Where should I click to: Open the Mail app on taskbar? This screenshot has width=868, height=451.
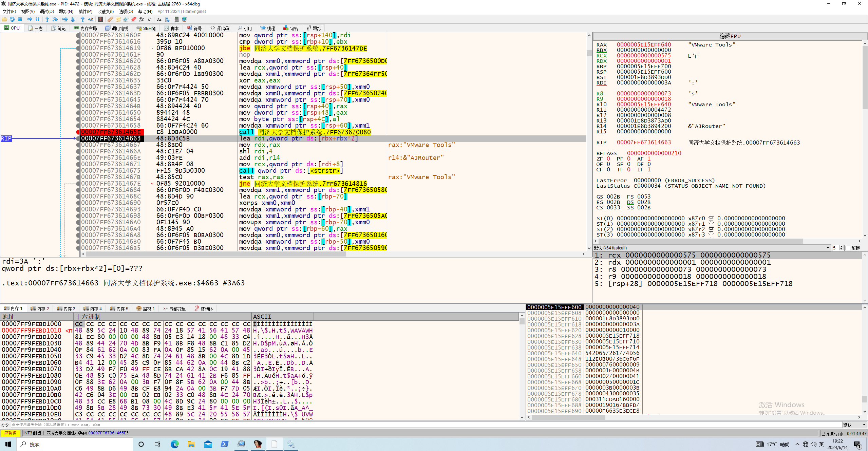(208, 444)
